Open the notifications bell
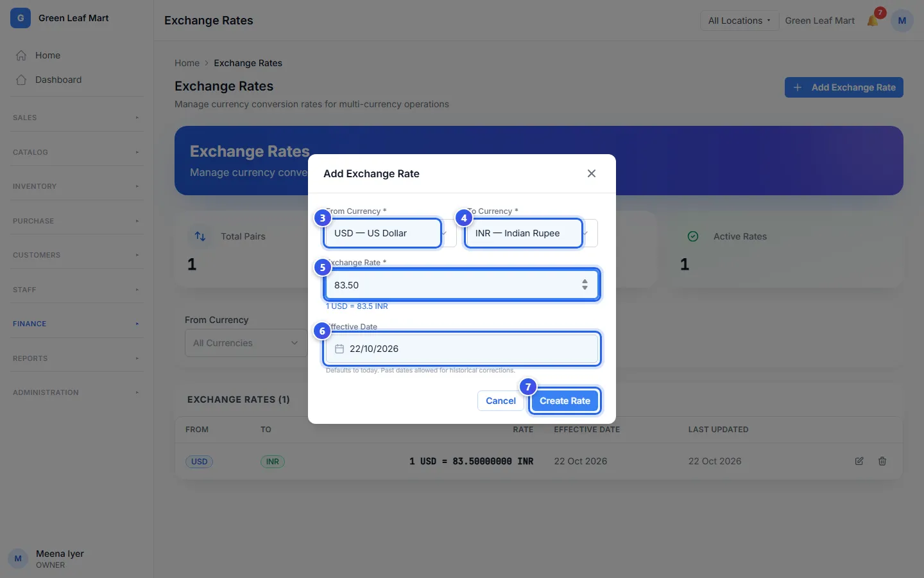 click(x=873, y=21)
